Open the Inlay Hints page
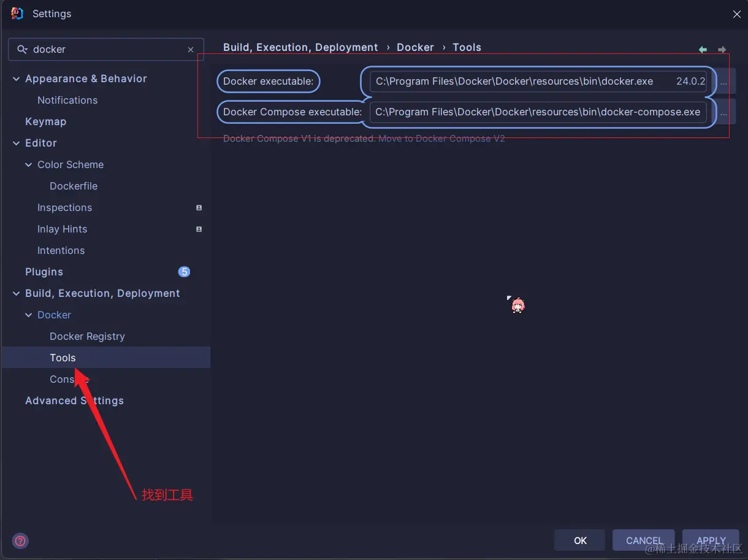This screenshot has height=560, width=748. pyautogui.click(x=62, y=229)
